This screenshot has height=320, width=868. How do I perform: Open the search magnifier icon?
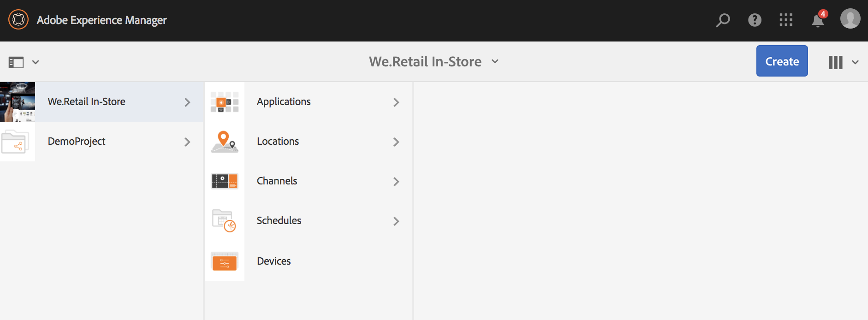point(723,20)
